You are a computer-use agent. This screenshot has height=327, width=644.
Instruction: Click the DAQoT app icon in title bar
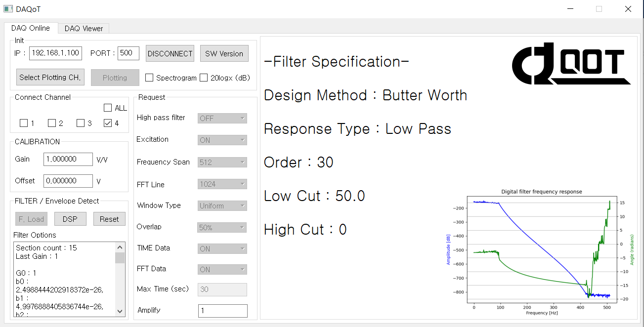[8, 9]
